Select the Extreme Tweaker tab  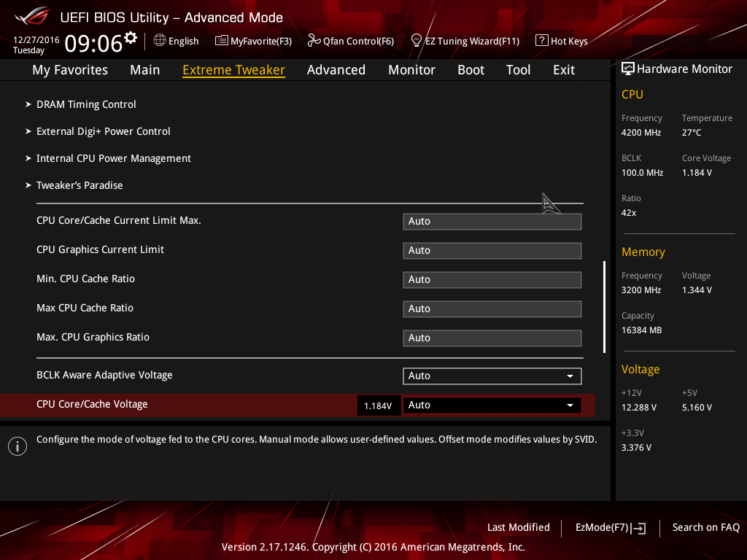pos(234,70)
